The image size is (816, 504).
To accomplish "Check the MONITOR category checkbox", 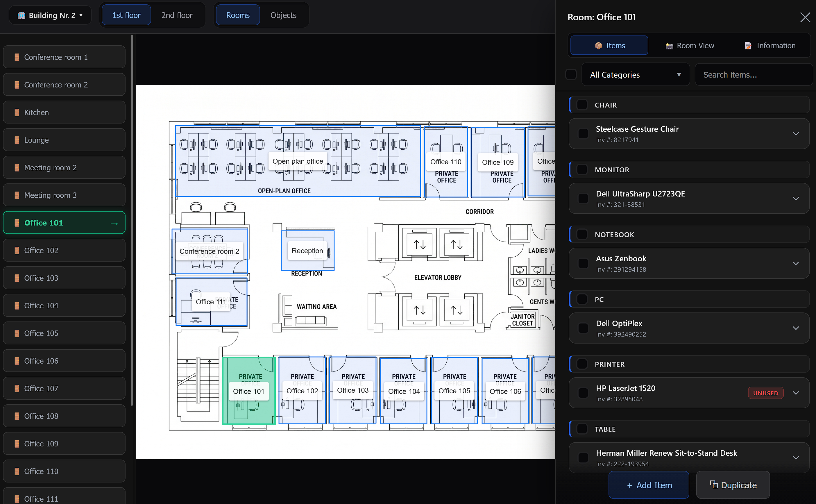I will [582, 170].
